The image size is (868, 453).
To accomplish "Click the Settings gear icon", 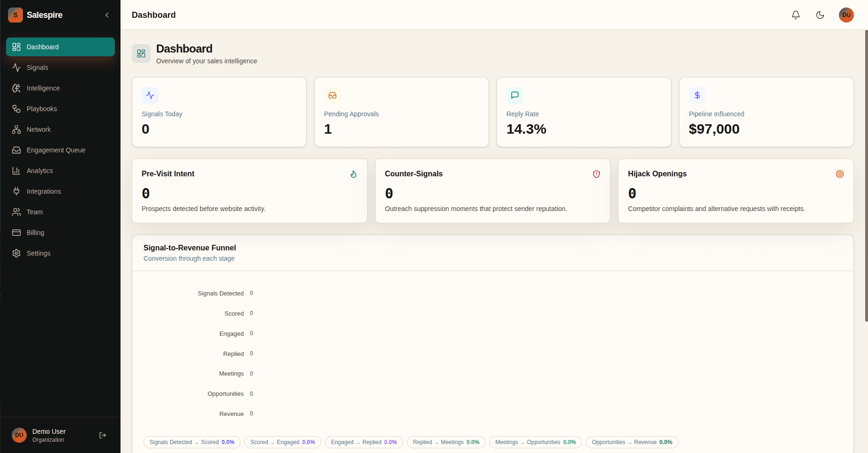I will (x=16, y=253).
